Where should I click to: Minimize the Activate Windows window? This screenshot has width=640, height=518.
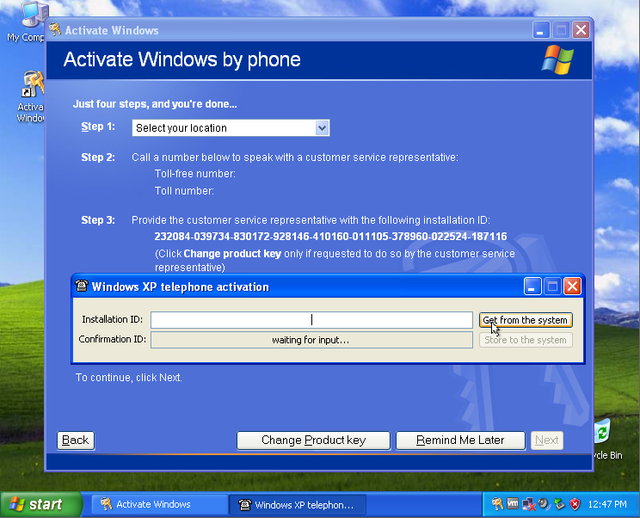(x=541, y=30)
